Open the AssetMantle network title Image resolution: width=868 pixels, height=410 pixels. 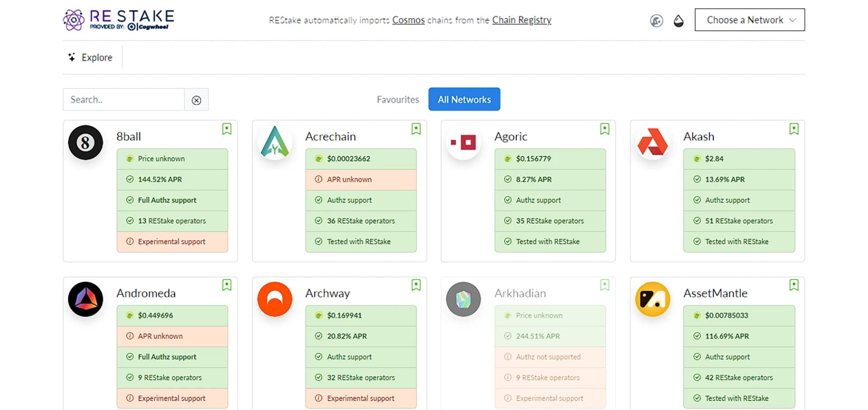[x=715, y=293]
